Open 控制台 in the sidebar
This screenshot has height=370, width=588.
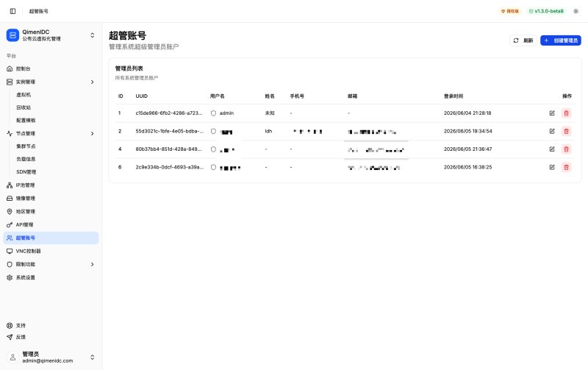point(51,68)
